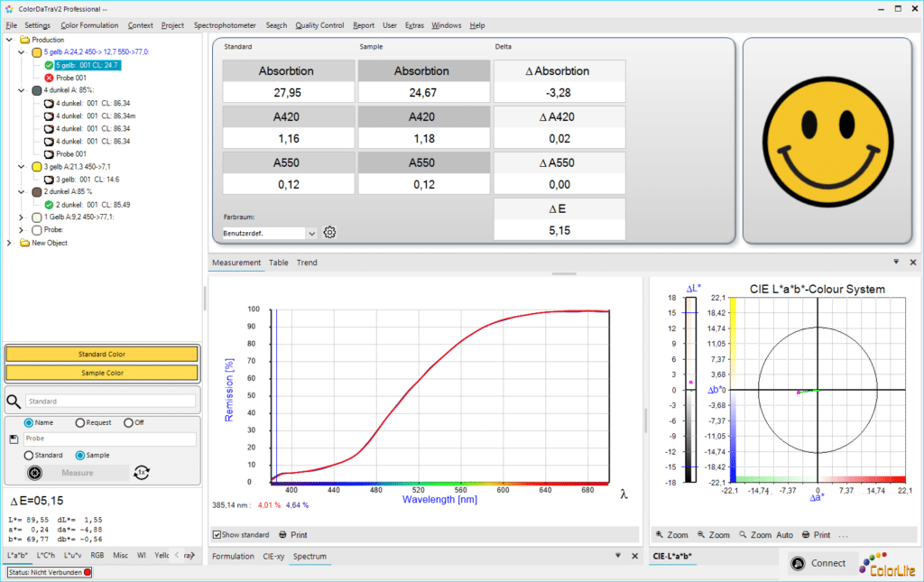The image size is (924, 582).
Task: Click the green check icon of 2 dunkel 001
Action: (49, 205)
